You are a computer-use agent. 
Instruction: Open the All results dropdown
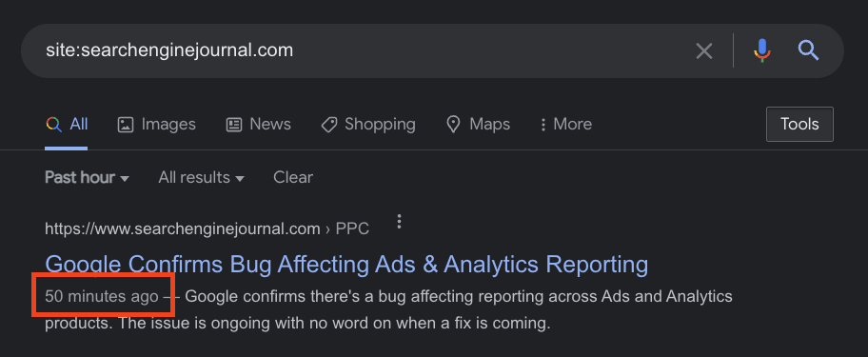[201, 178]
